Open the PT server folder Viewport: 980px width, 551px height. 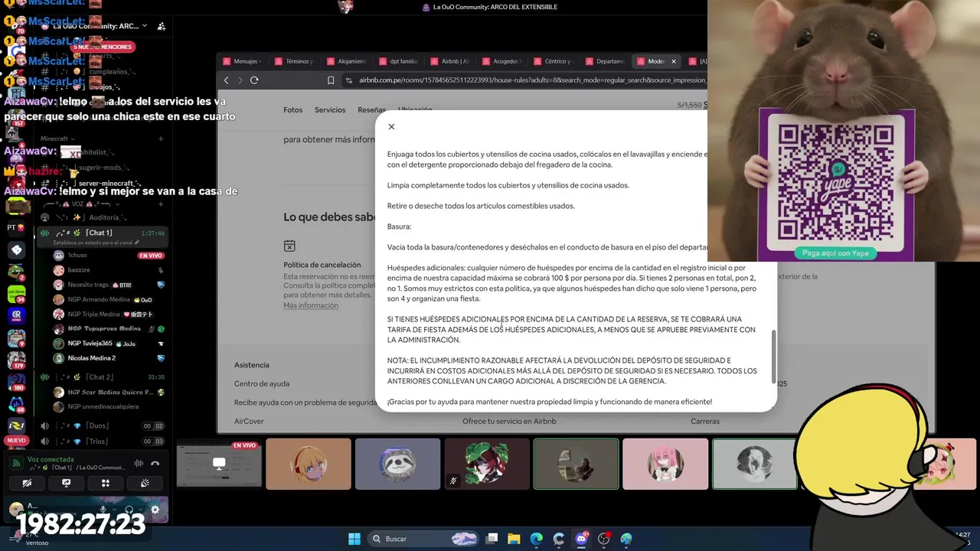[16, 228]
